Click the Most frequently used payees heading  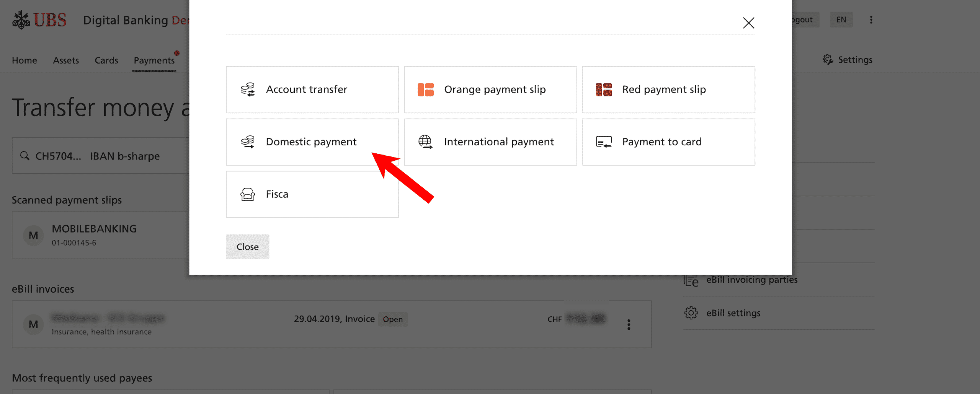pyautogui.click(x=82, y=378)
